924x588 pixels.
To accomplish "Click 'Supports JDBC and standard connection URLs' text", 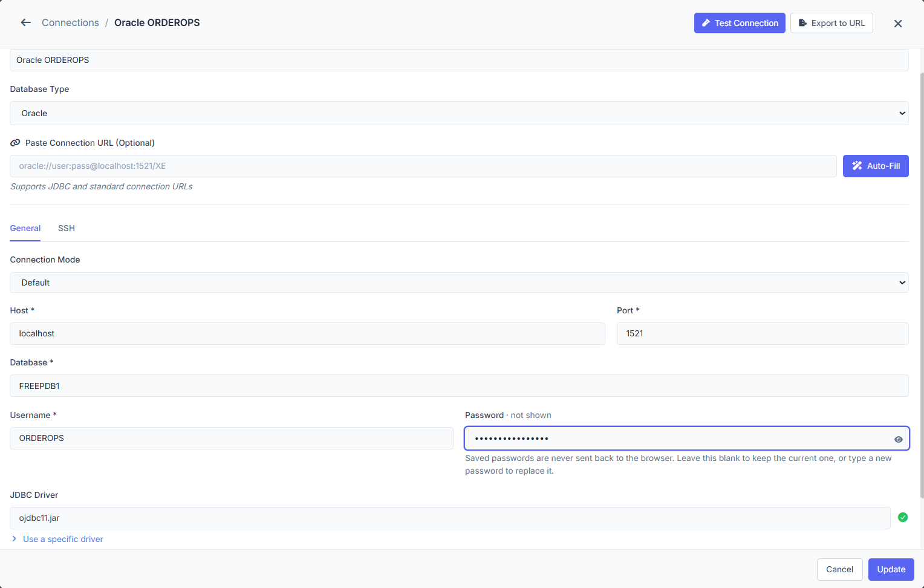I will (102, 186).
